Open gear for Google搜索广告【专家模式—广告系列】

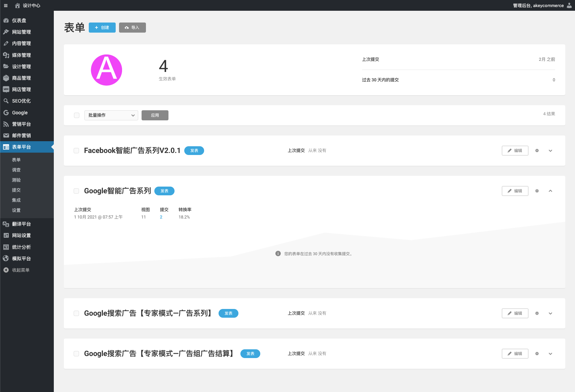coord(537,313)
